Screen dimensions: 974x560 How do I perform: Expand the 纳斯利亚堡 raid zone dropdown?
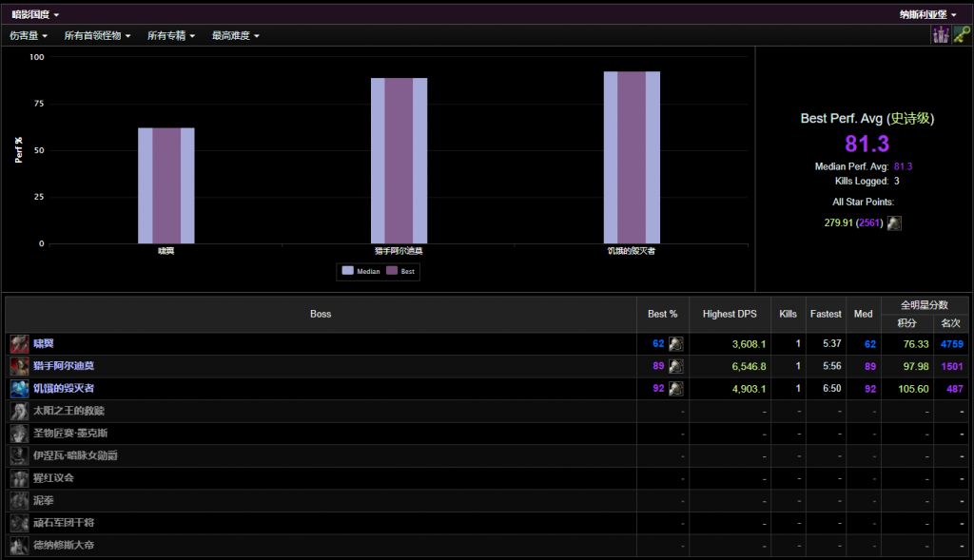click(927, 14)
